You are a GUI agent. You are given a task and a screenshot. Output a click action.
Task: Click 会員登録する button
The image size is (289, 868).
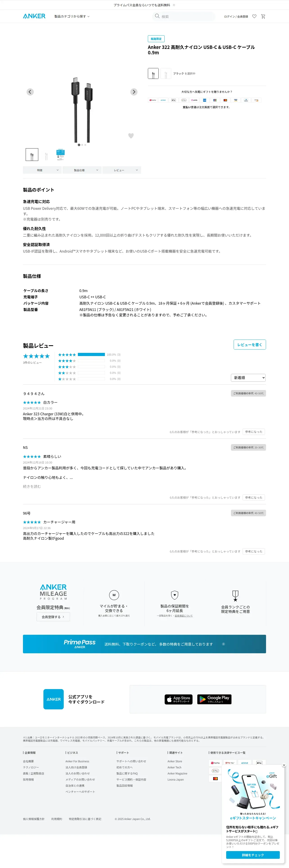53,617
